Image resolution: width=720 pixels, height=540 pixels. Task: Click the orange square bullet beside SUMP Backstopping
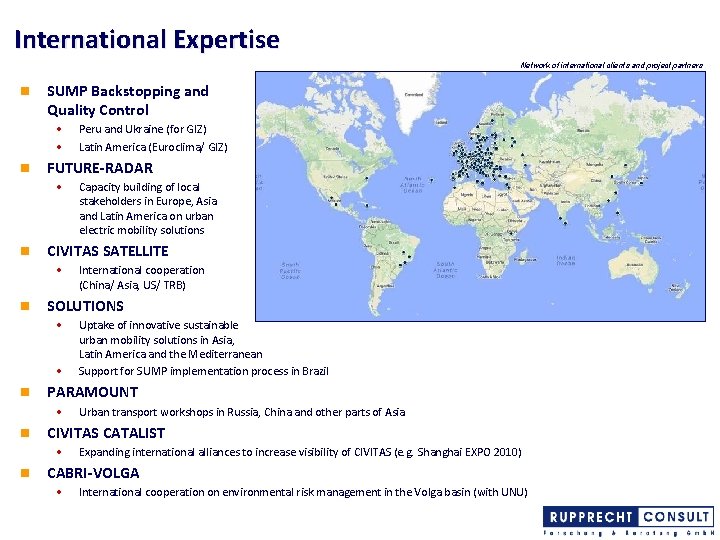point(25,91)
